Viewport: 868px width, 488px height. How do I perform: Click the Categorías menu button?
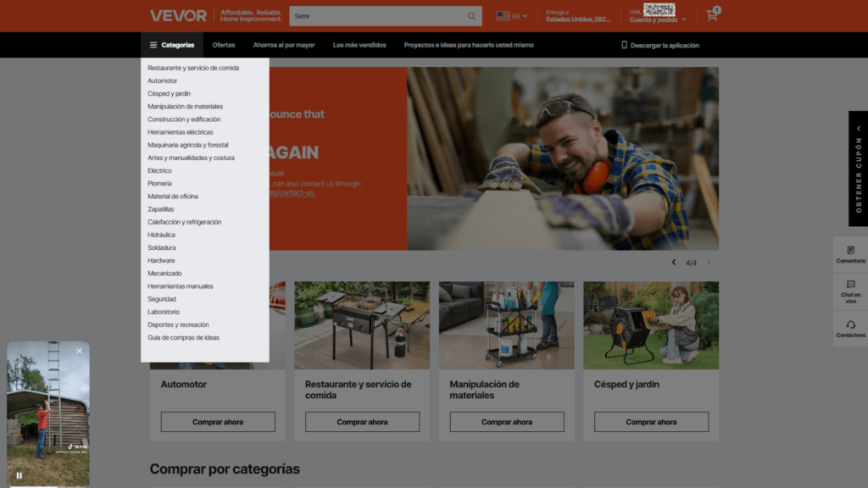(172, 46)
